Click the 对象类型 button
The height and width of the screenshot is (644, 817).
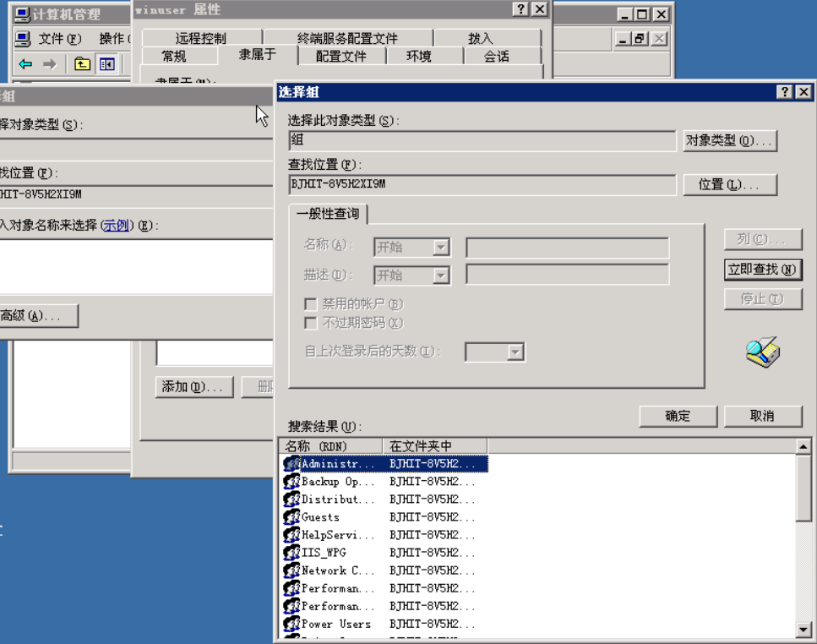730,140
